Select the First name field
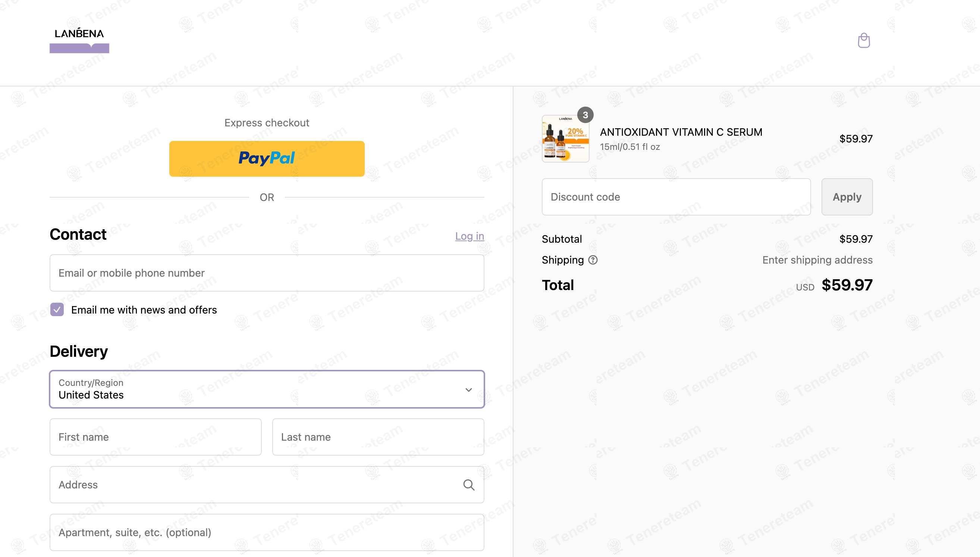 pyautogui.click(x=156, y=437)
